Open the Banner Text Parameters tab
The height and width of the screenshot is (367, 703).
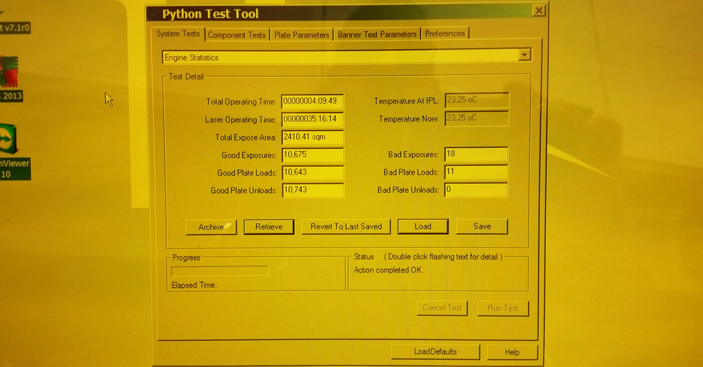(377, 35)
